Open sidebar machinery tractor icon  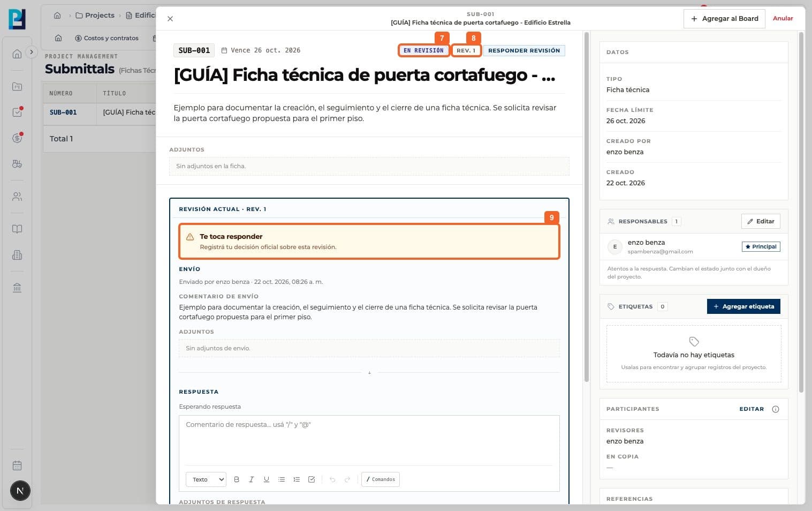pos(17,164)
